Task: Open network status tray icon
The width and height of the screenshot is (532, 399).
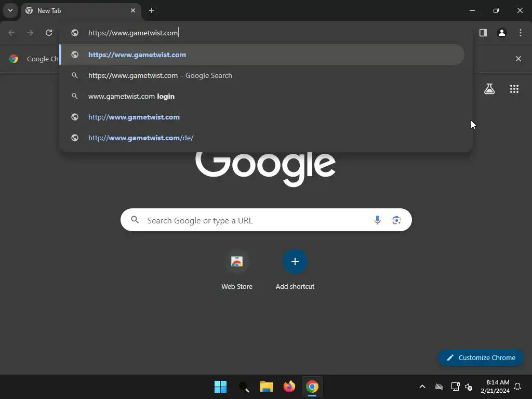Action: 455,387
